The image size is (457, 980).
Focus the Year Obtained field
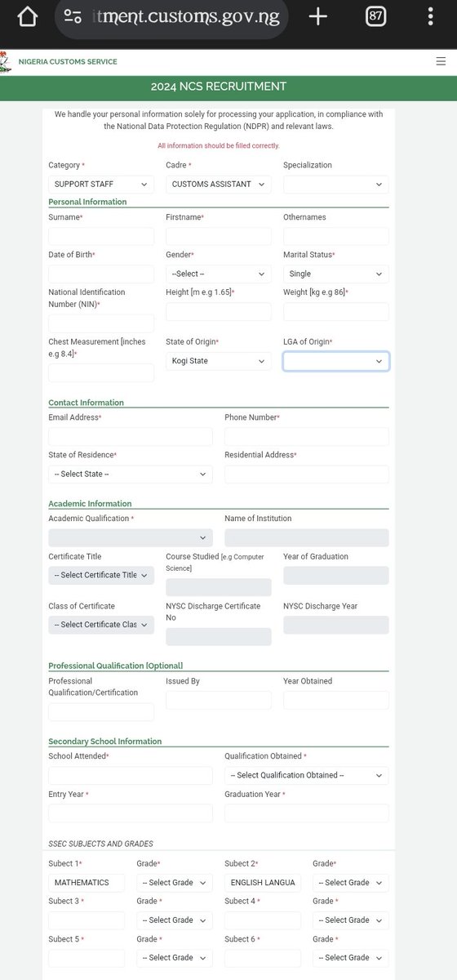point(336,700)
